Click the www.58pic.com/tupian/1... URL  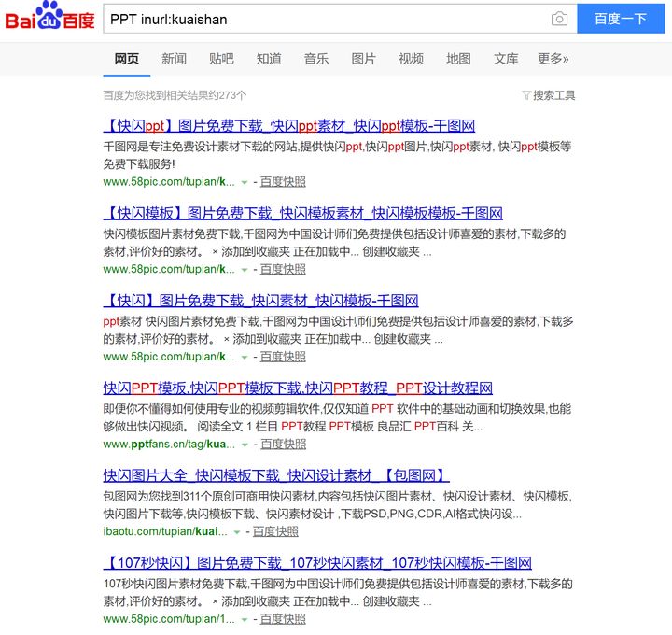[169, 619]
